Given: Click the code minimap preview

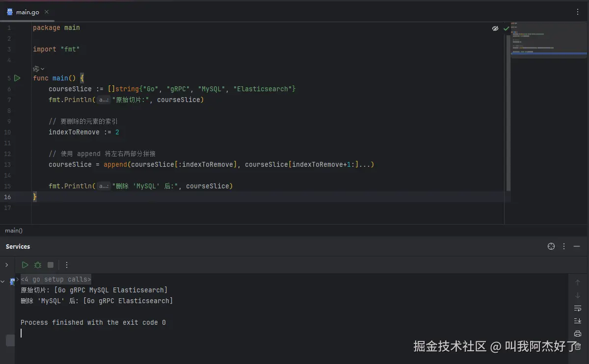Looking at the screenshot, I should pyautogui.click(x=549, y=40).
